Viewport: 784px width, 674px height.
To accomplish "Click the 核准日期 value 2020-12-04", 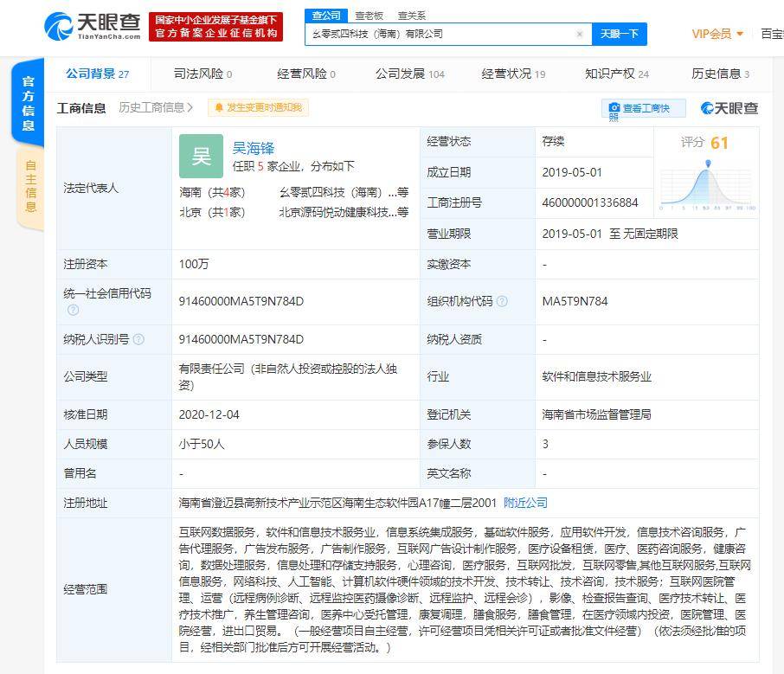I will pos(209,414).
